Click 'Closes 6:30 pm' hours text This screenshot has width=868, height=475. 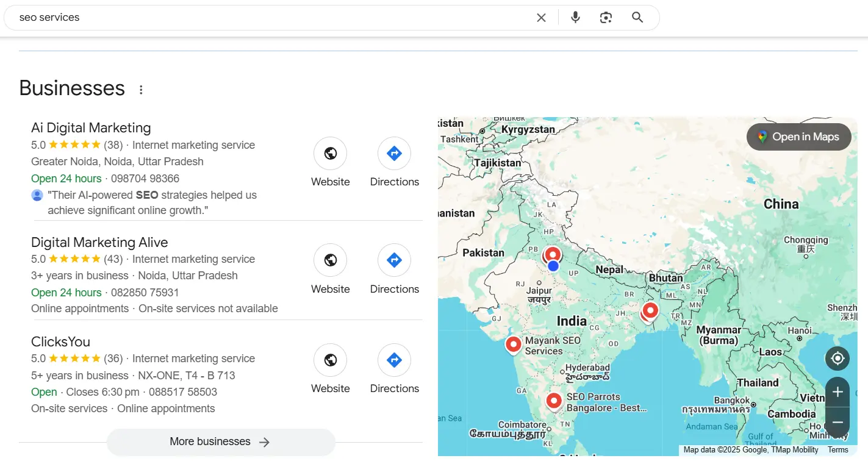pos(102,392)
